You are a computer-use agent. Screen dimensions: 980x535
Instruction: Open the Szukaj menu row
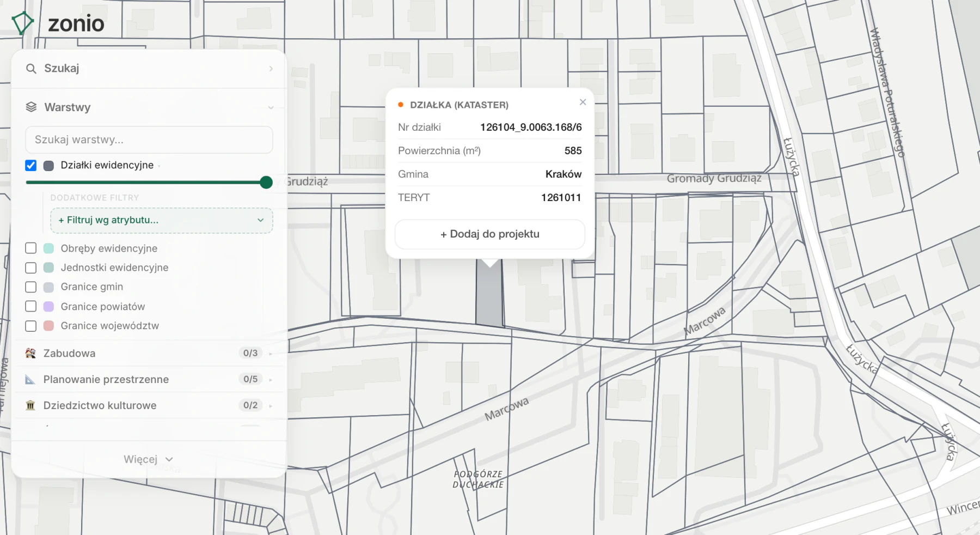tap(149, 69)
